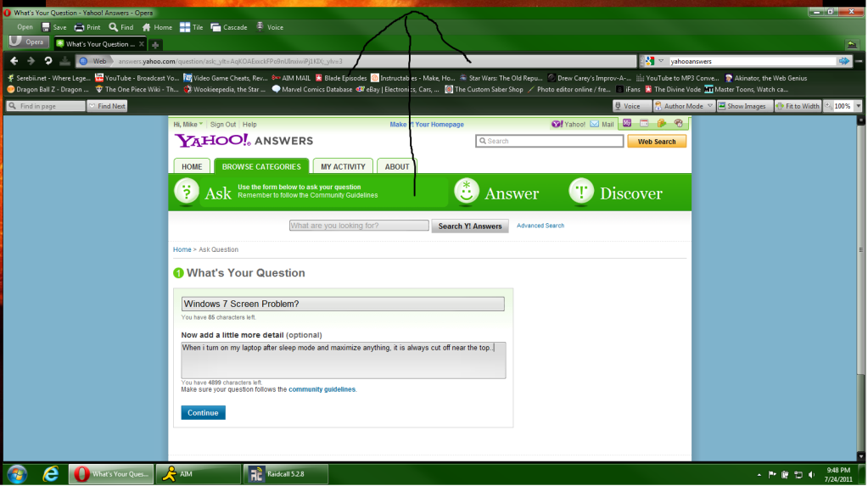This screenshot has width=868, height=486.
Task: Go back with the back arrow
Action: point(14,61)
